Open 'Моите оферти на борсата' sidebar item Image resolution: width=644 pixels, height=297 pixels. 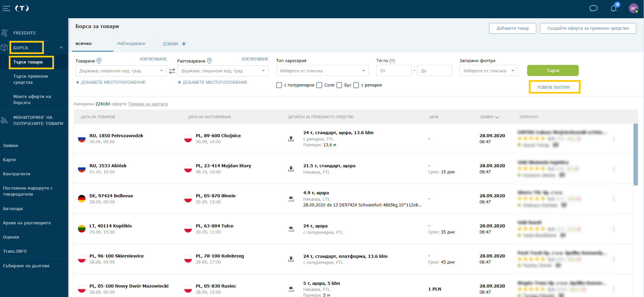[32, 100]
